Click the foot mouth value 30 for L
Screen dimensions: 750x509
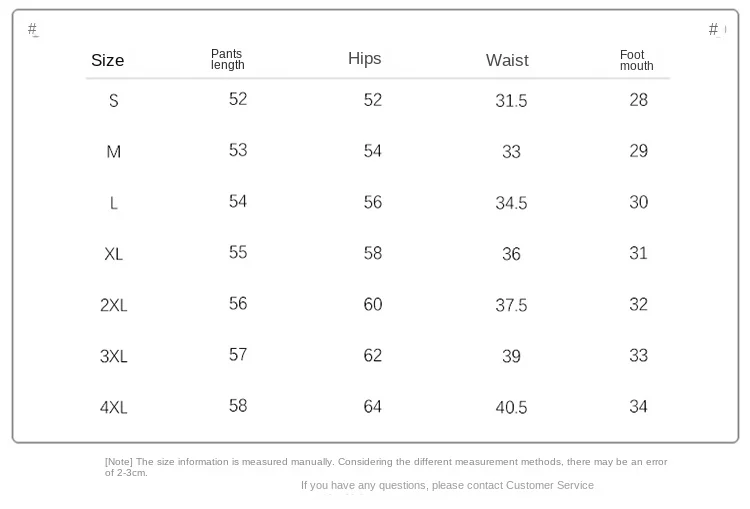(x=639, y=202)
